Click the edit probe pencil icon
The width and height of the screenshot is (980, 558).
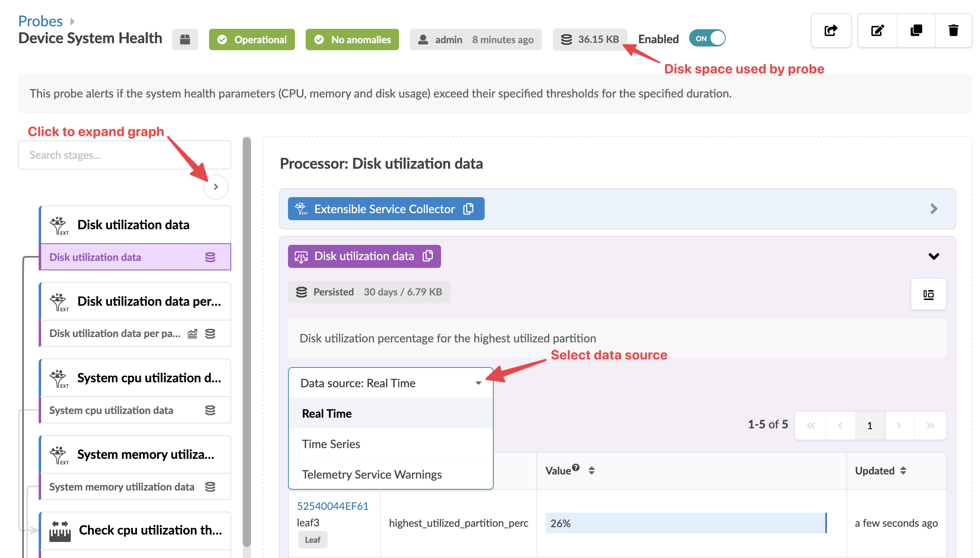coord(877,30)
